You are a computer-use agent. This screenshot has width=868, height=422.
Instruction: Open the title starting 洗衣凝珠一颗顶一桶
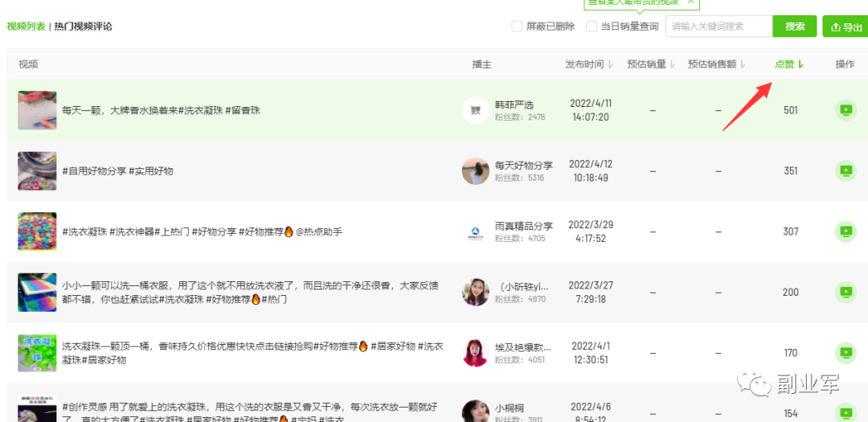(x=253, y=354)
